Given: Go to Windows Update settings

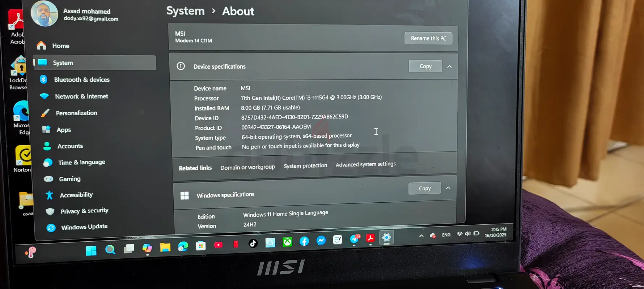Looking at the screenshot, I should tap(84, 227).
